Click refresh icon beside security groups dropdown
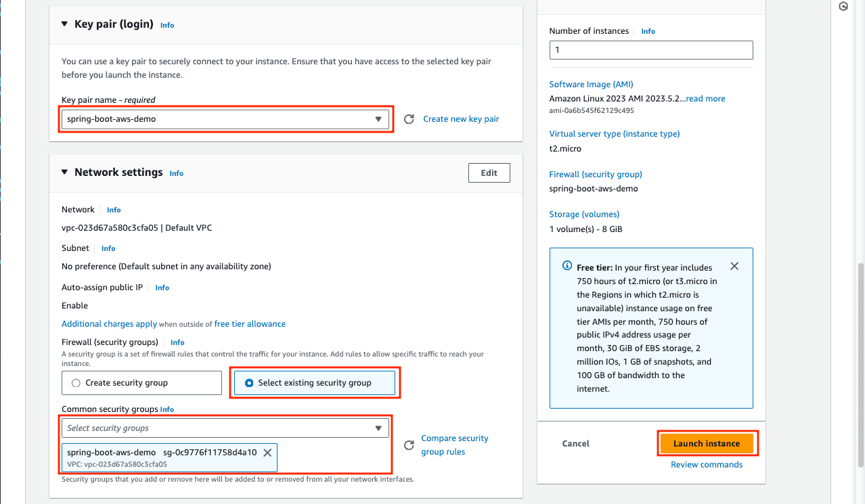Screen dimensions: 865x504 (409, 445)
